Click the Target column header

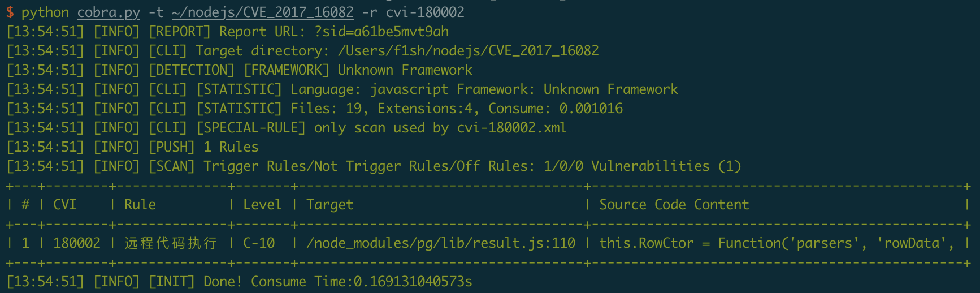click(330, 205)
